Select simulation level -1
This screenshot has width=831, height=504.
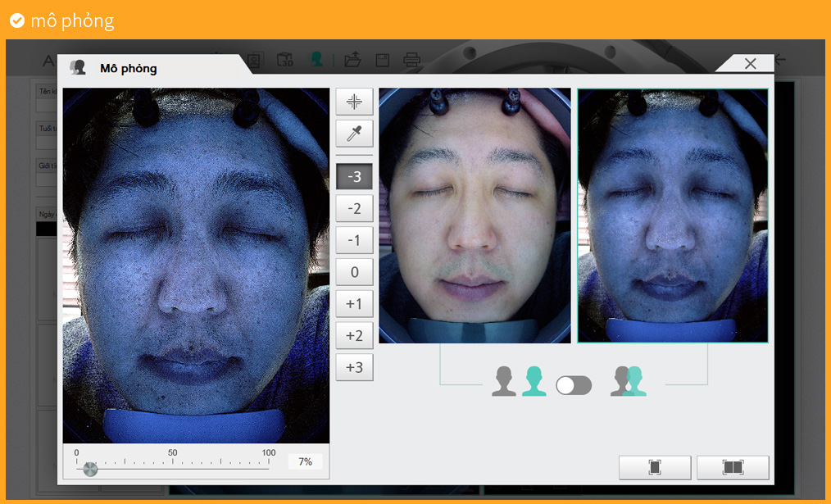click(x=354, y=240)
